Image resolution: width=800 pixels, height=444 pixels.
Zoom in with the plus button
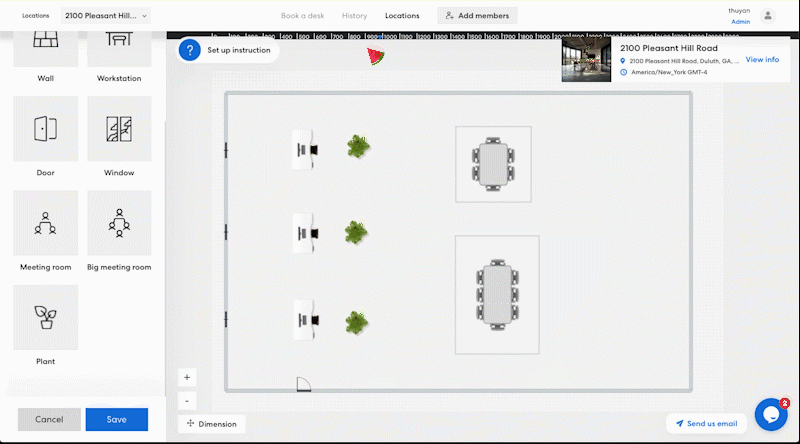[187, 378]
